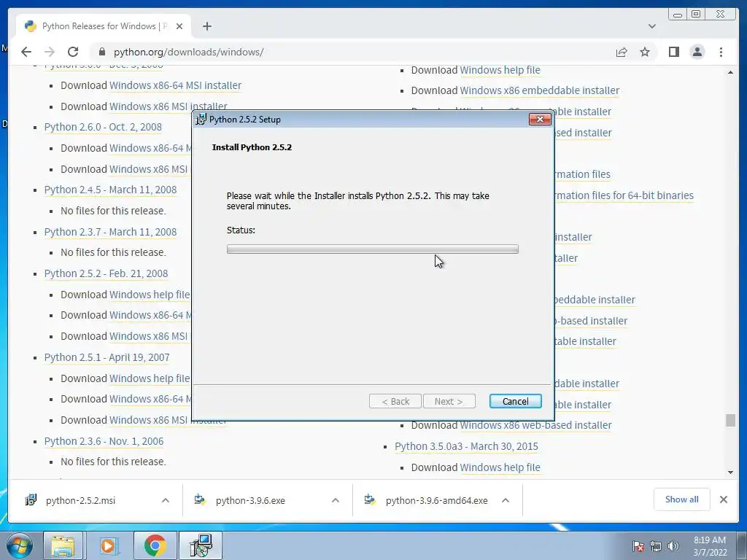
Task: Open python-2.5.2.msi download item
Action: [80, 500]
